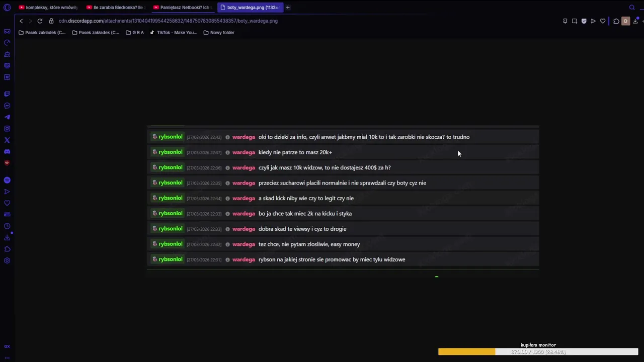Click the send-to-Flow arrow icon

coord(593,21)
